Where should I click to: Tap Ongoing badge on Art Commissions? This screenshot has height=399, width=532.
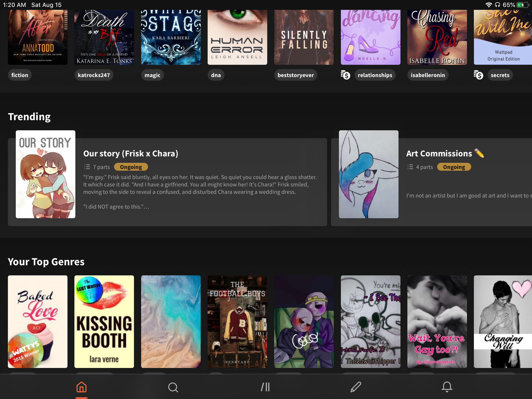pyautogui.click(x=454, y=167)
